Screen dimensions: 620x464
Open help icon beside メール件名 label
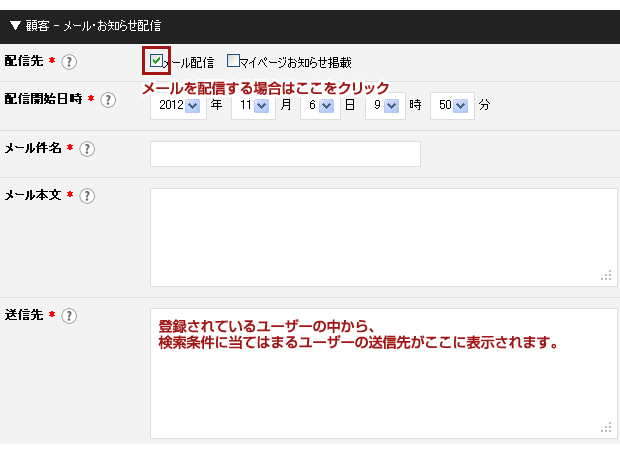coord(87,149)
